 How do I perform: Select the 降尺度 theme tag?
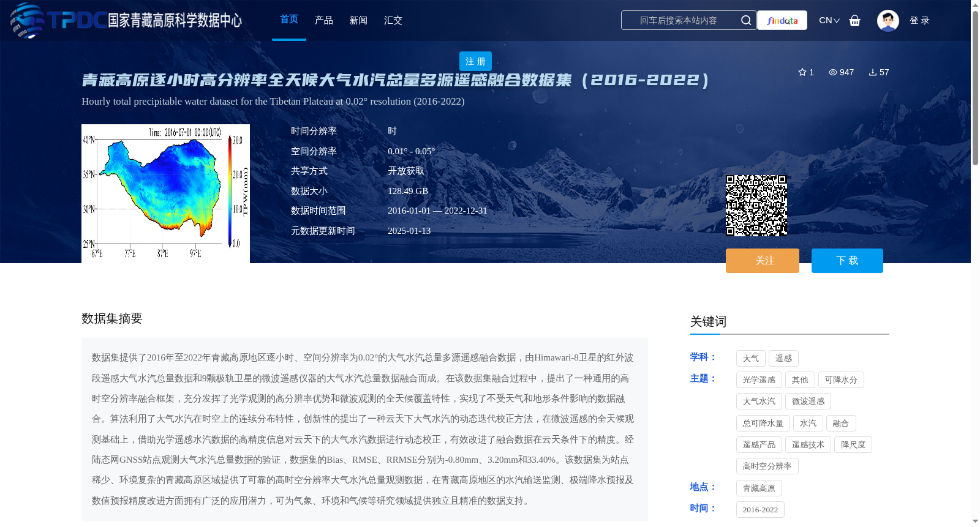853,445
